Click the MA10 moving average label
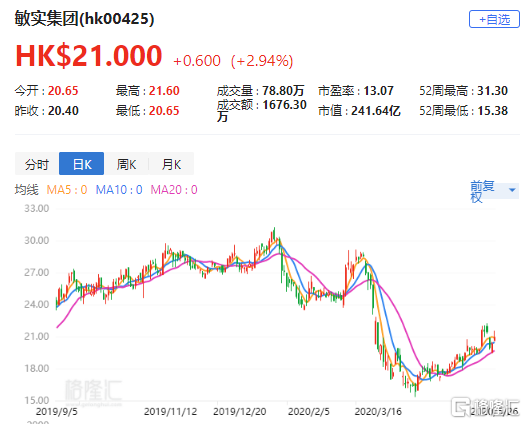The width and height of the screenshot is (526, 424). point(119,190)
